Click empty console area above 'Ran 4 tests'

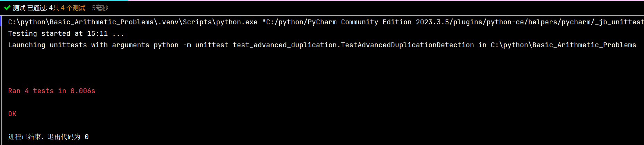tap(312, 68)
